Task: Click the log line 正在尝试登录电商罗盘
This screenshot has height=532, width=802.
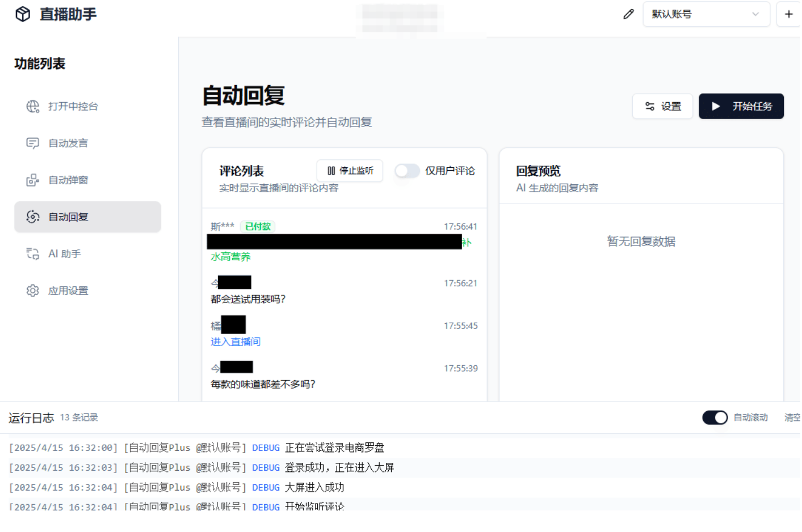Action: pyautogui.click(x=334, y=448)
